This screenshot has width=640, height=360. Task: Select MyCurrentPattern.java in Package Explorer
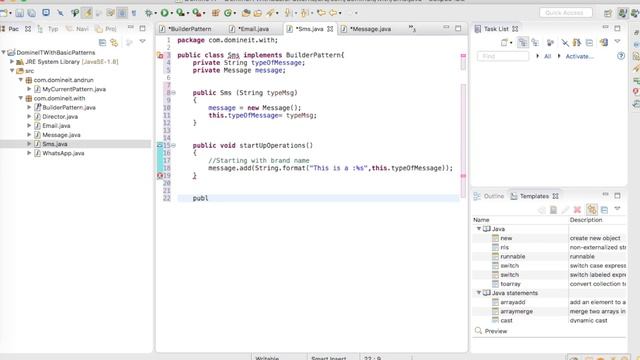tap(74, 89)
